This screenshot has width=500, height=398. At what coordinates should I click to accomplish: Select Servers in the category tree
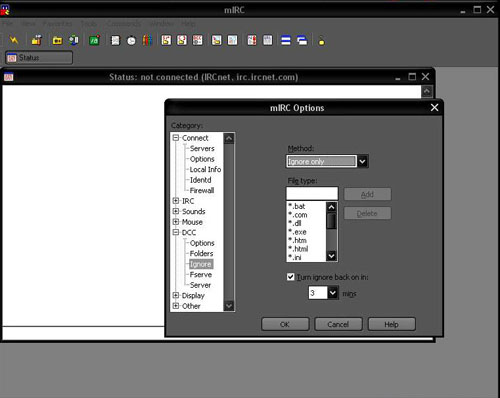click(x=202, y=148)
